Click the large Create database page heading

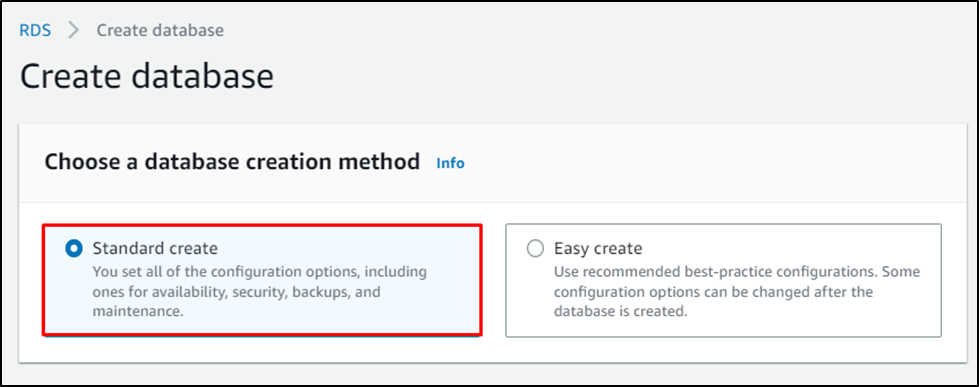click(x=147, y=77)
